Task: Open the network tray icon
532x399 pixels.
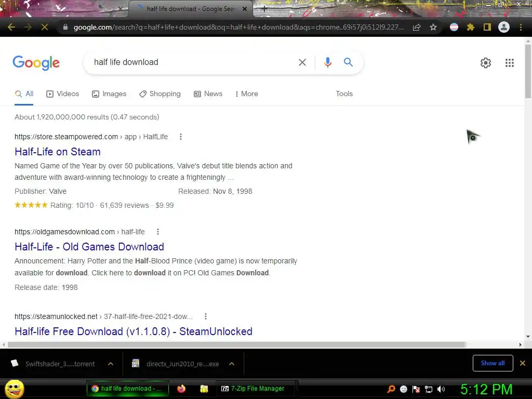Action: point(429,389)
